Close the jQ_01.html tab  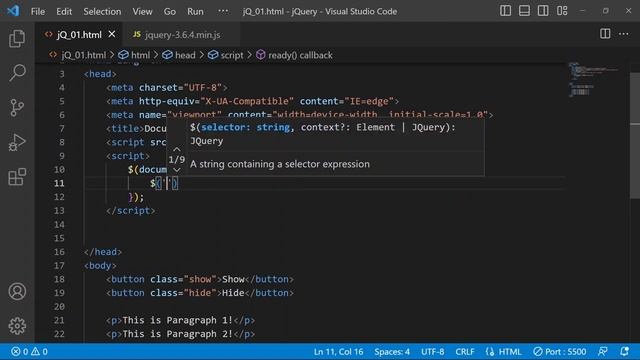pyautogui.click(x=112, y=34)
